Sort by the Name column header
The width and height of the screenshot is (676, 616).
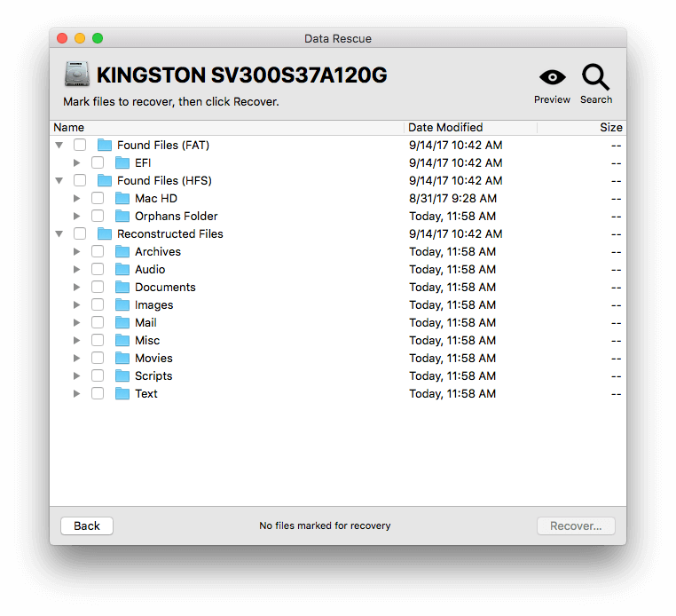pyautogui.click(x=227, y=127)
